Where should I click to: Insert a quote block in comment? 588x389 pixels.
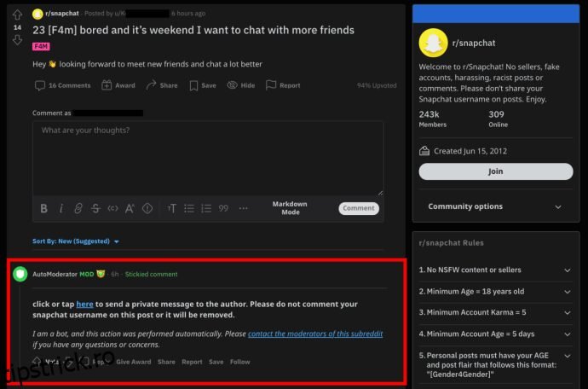click(223, 208)
